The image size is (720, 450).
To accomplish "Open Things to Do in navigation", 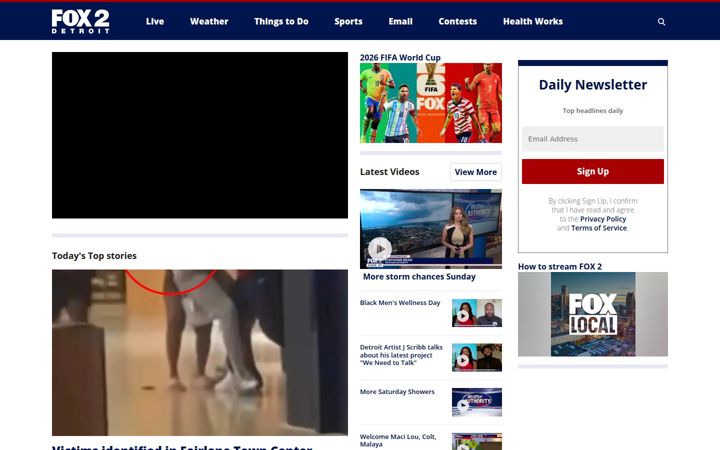I will (281, 21).
